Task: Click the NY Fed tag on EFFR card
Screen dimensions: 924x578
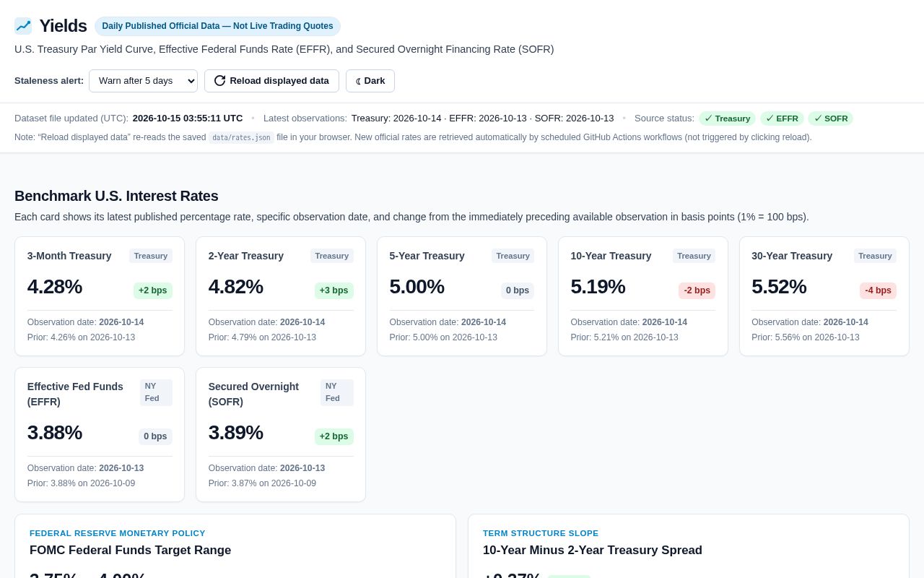Action: [156, 392]
